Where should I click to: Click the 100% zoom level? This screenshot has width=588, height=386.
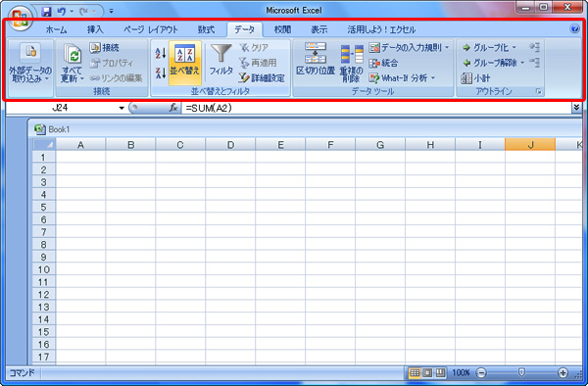click(461, 372)
